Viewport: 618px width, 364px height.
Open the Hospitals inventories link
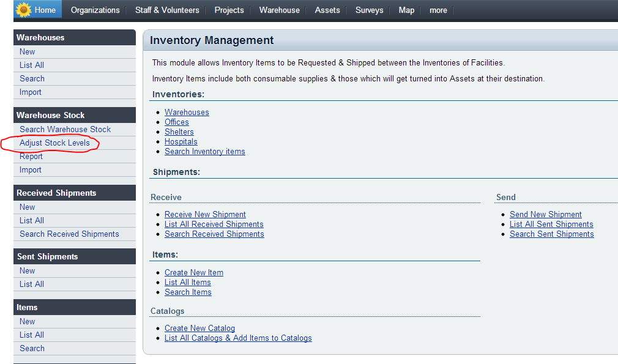(181, 141)
